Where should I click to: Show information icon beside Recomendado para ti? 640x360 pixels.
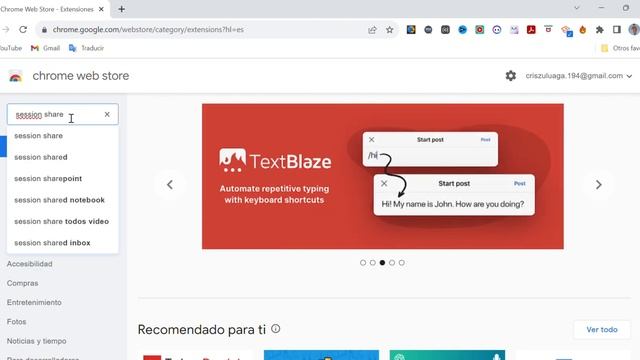(x=276, y=329)
